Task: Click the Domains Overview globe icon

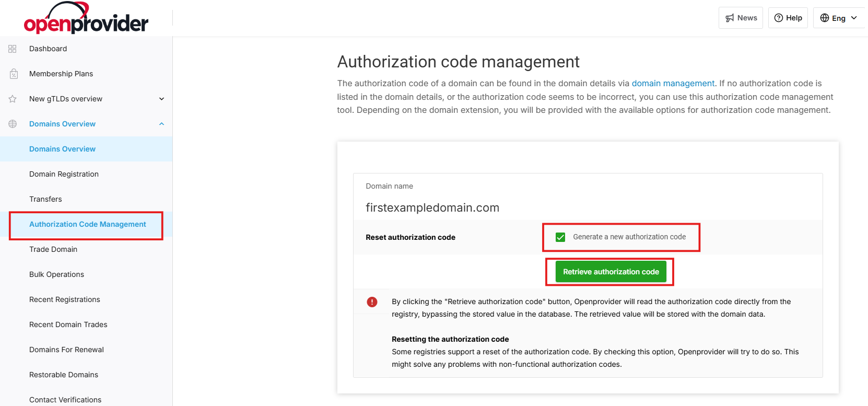Action: point(13,124)
